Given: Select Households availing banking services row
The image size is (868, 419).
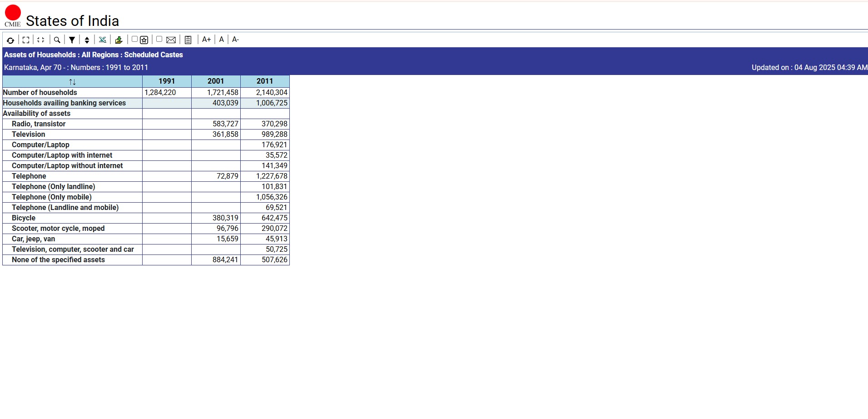Looking at the screenshot, I should [x=64, y=103].
